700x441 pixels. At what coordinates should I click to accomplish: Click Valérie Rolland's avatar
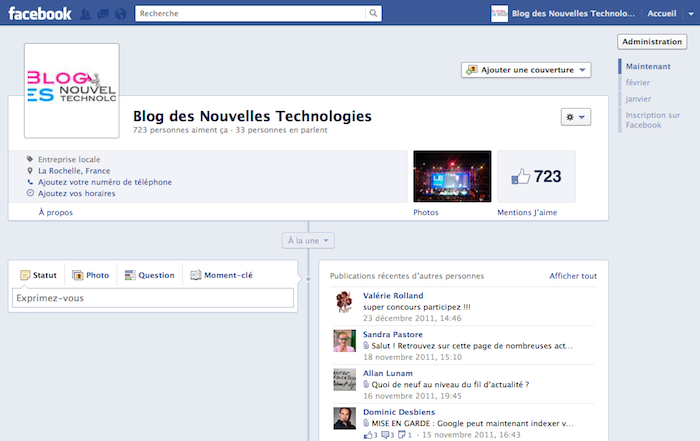[344, 302]
